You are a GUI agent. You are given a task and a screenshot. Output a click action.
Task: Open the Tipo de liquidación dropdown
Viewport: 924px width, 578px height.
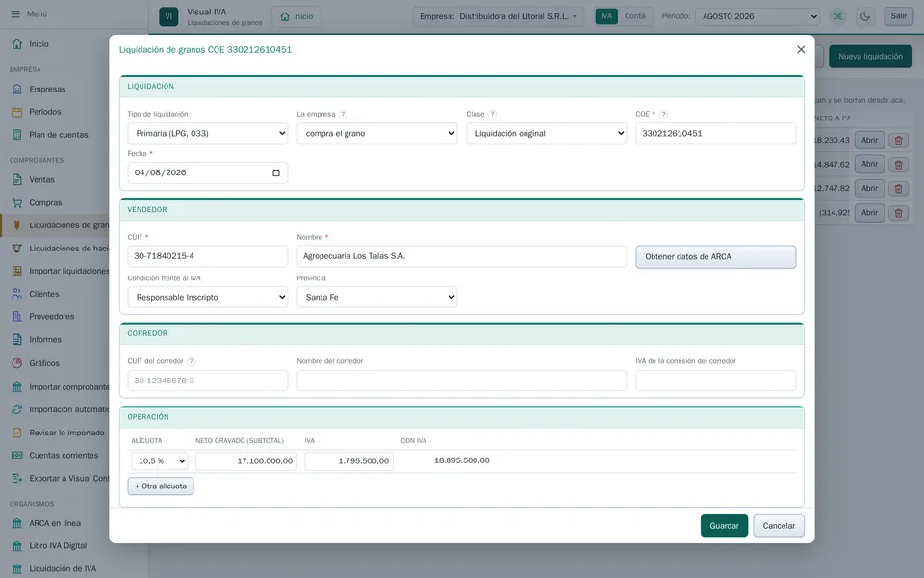(208, 133)
